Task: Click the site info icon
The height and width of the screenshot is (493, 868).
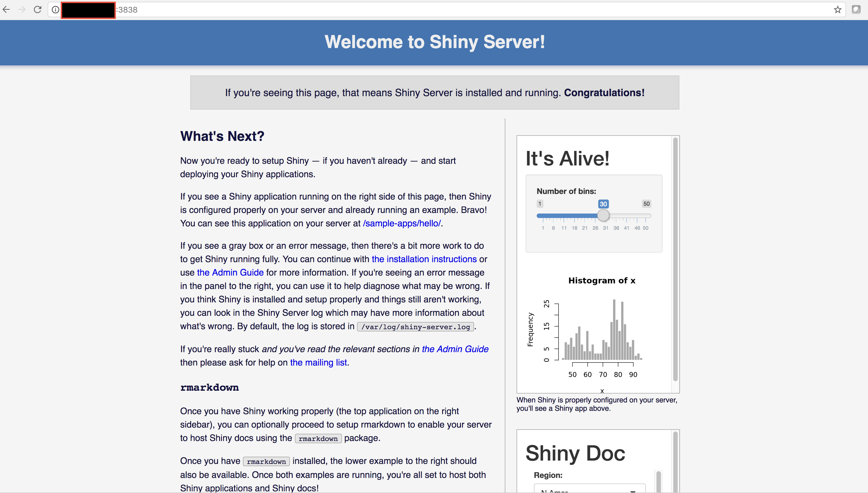Action: point(55,10)
